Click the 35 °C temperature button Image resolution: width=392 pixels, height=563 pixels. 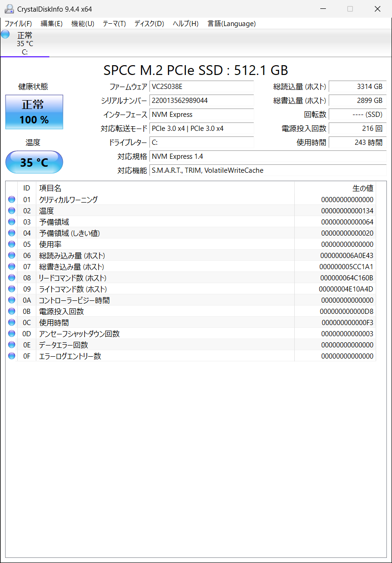pos(34,162)
